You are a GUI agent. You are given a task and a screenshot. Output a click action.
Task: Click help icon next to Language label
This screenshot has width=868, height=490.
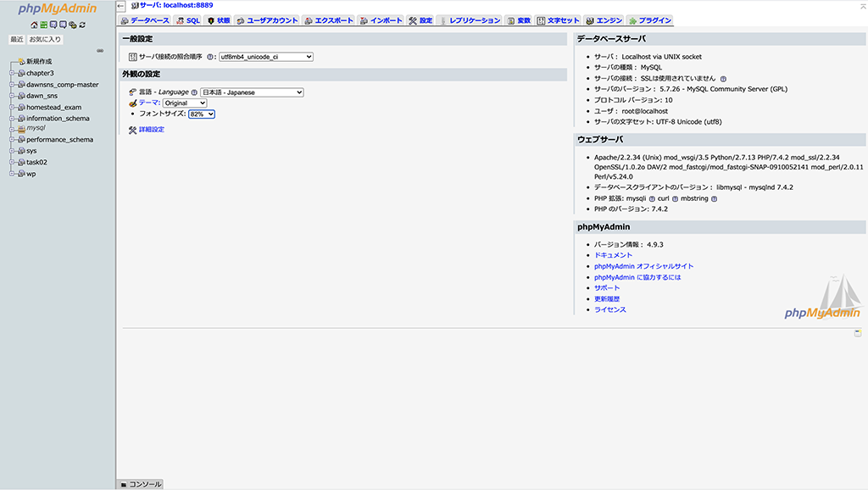coord(194,92)
